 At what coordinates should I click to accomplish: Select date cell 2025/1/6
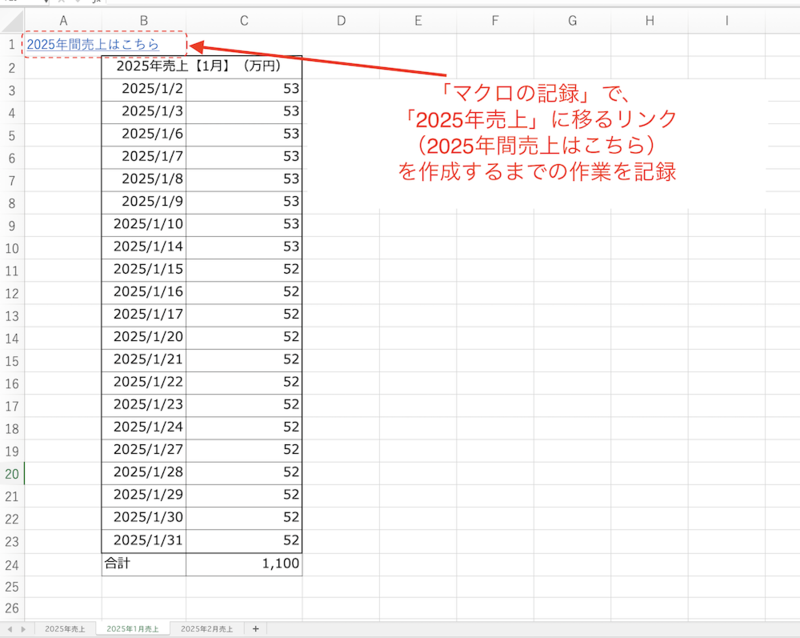click(x=144, y=134)
